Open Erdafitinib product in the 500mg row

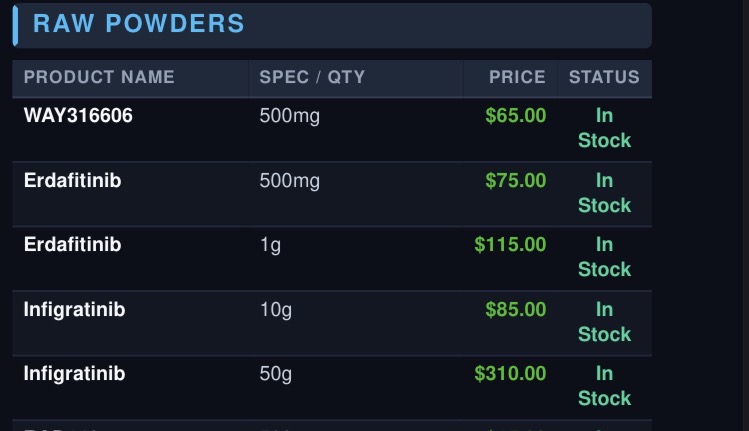pos(73,181)
